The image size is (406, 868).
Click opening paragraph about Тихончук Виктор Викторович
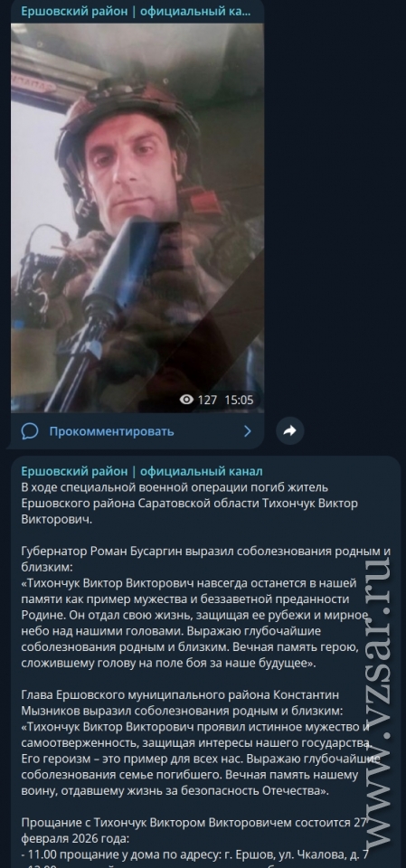[189, 504]
